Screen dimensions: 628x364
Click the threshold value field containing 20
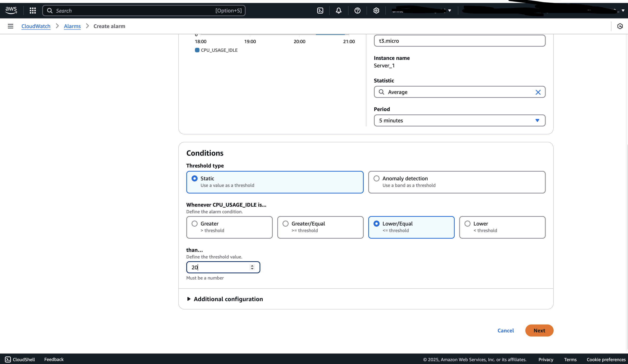click(223, 267)
